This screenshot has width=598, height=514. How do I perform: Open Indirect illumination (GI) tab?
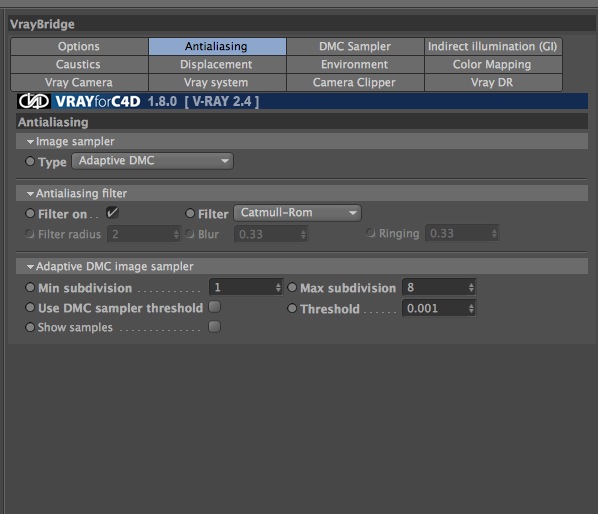pos(493,47)
